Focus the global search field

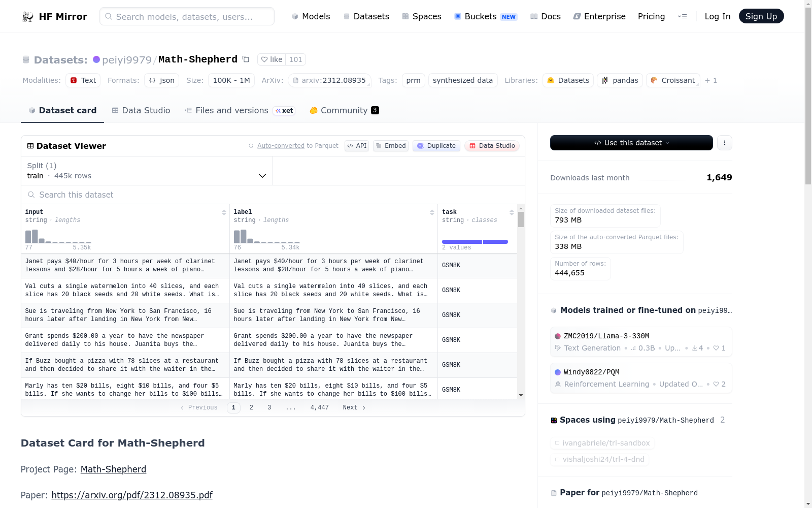187,16
